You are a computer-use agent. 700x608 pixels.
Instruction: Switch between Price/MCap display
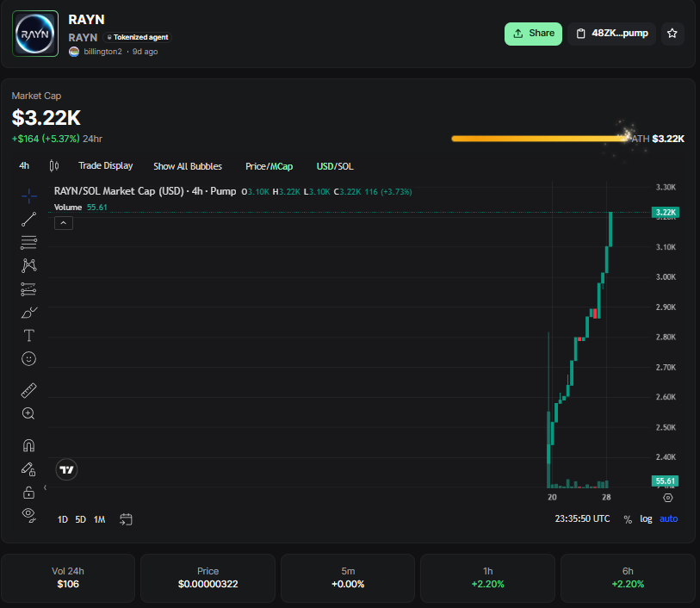point(269,166)
